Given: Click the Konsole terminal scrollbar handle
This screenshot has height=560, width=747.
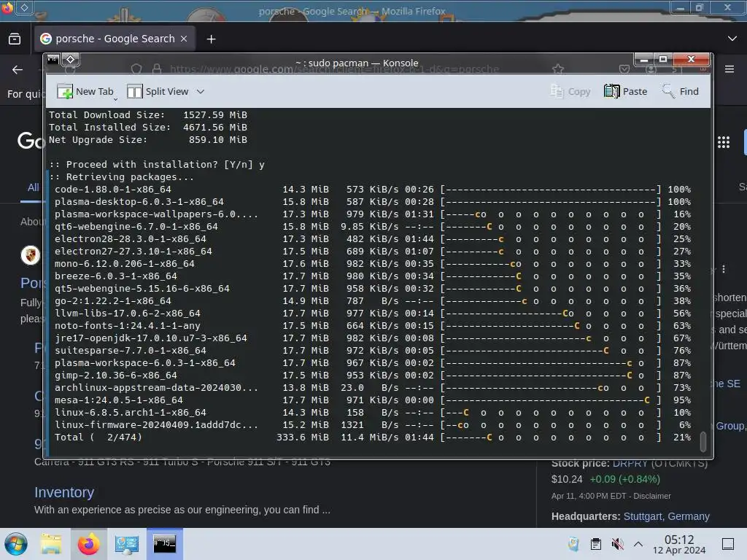Looking at the screenshot, I should [703, 441].
